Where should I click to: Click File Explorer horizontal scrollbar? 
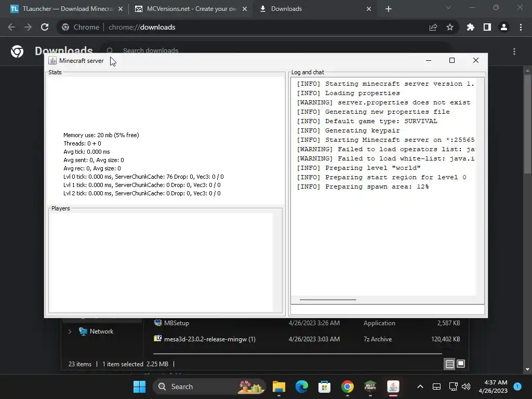[x=298, y=353]
